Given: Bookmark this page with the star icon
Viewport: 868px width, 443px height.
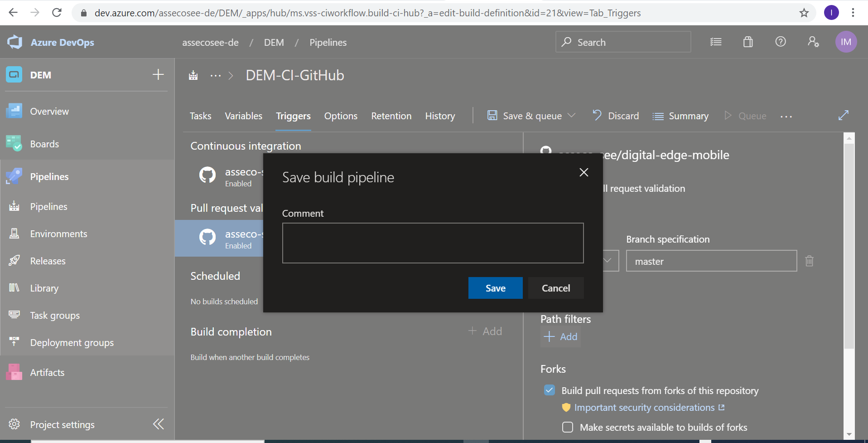Looking at the screenshot, I should (804, 13).
